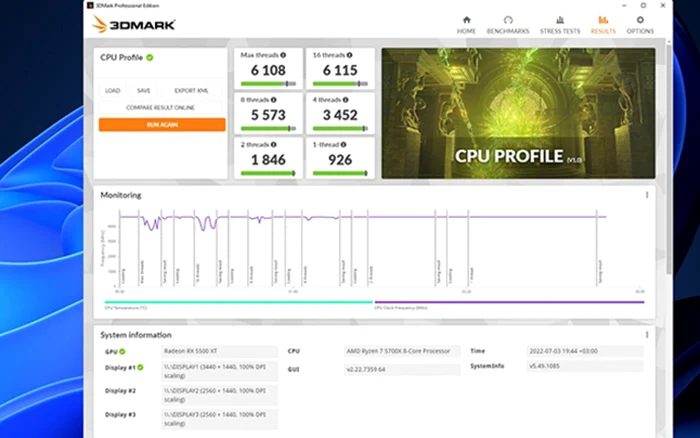
Task: Click the 1 846 score value
Action: 268,159
